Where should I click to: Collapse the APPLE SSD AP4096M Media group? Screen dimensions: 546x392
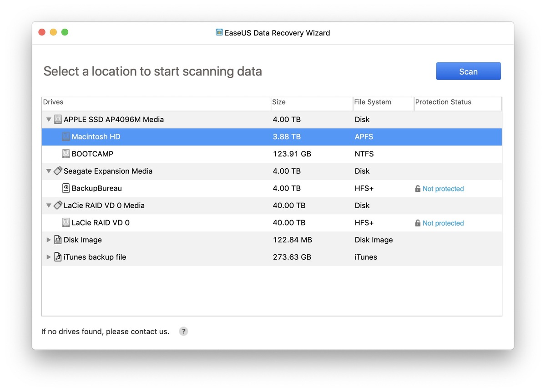tap(49, 120)
